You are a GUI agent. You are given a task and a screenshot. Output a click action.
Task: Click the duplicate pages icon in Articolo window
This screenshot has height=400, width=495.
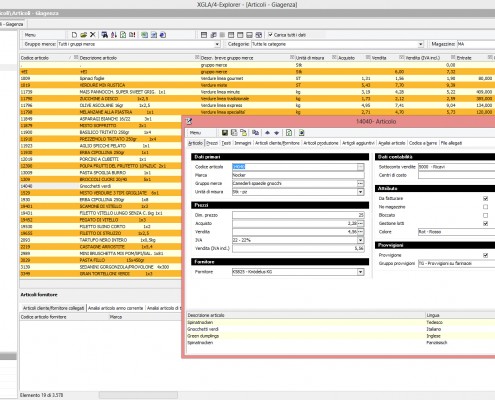[255, 133]
